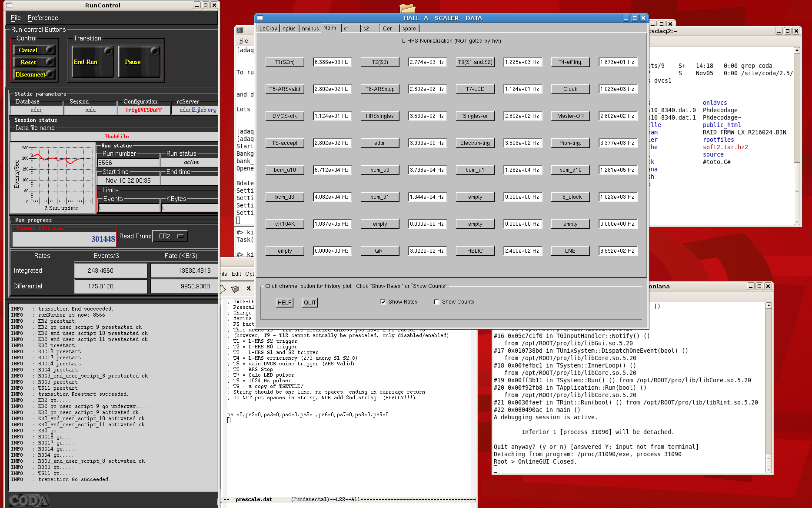Click the Reset control button
This screenshot has height=508, width=812.
coord(34,62)
